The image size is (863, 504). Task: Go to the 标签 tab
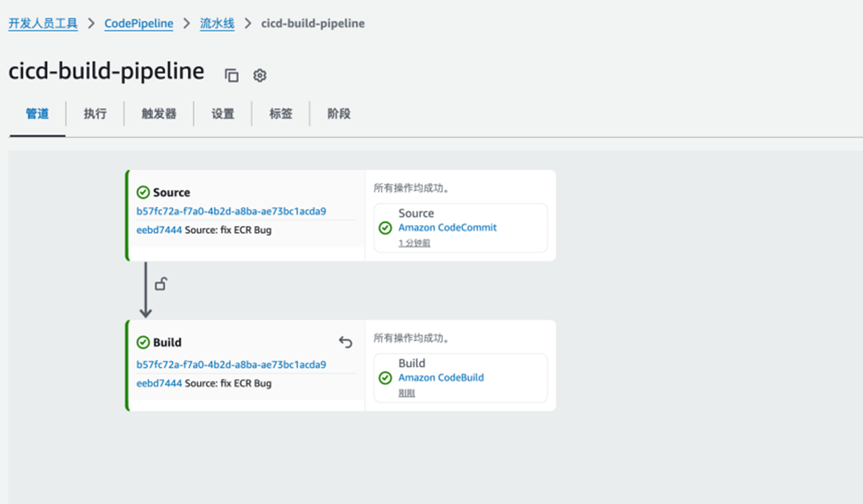[281, 114]
